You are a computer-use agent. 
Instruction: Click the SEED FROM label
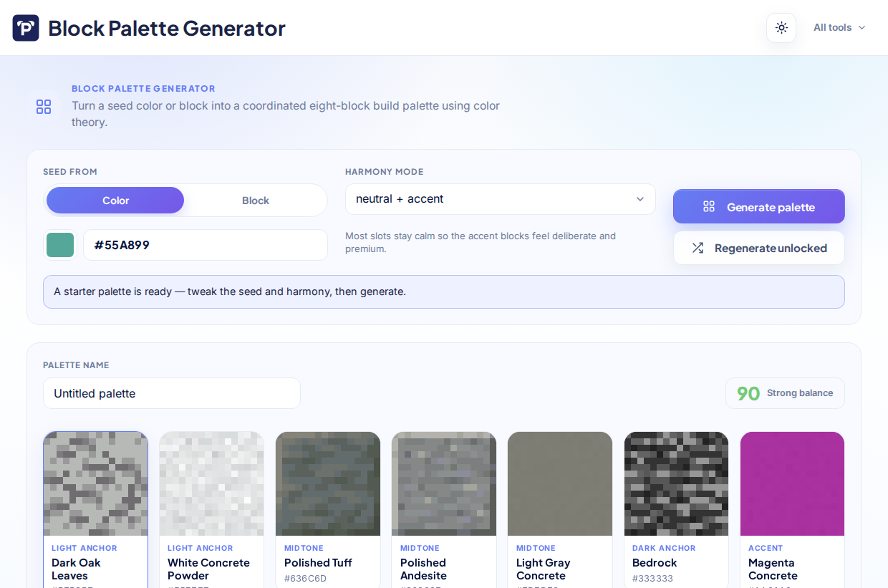point(70,172)
